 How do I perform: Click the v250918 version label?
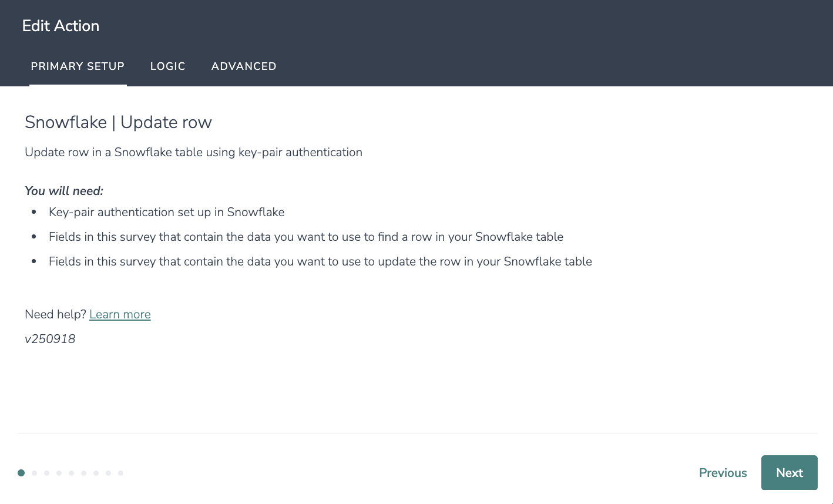point(50,339)
